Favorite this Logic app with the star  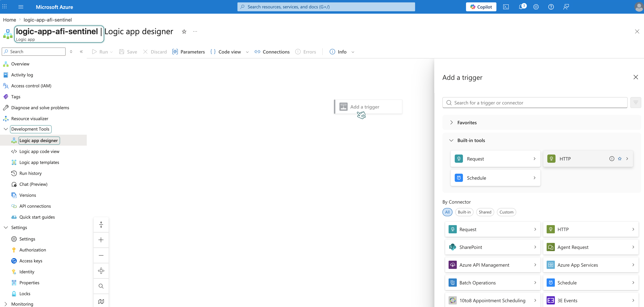point(184,31)
